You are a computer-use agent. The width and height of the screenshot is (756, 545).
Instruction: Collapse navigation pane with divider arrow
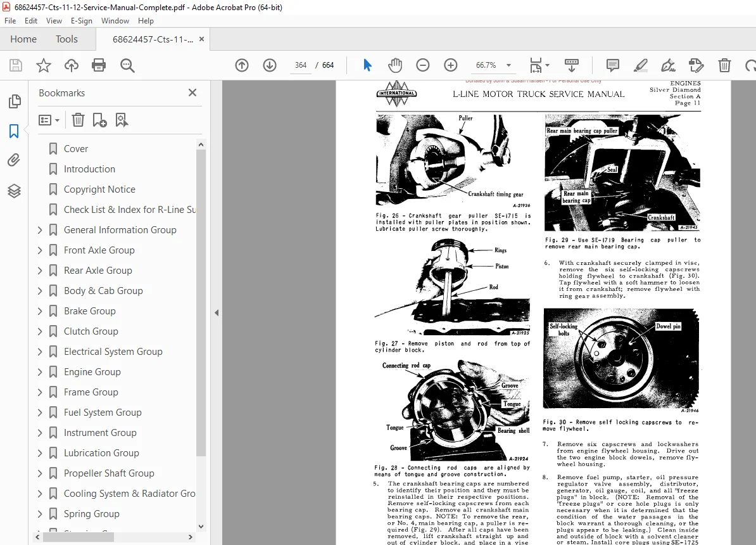(217, 313)
